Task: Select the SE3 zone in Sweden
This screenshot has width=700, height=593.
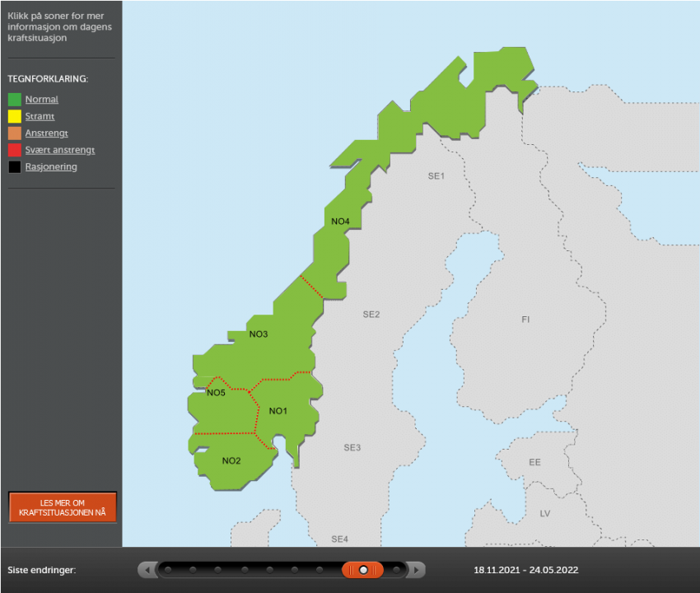Action: tap(352, 447)
